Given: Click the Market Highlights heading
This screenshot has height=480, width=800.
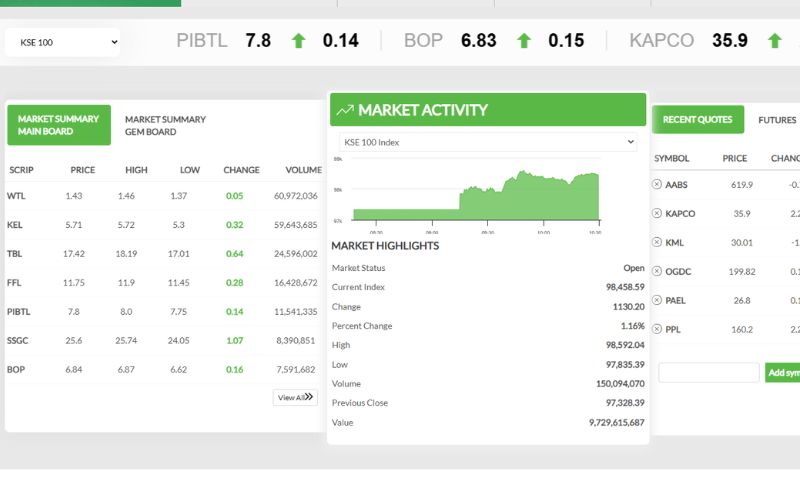Looking at the screenshot, I should coord(385,246).
